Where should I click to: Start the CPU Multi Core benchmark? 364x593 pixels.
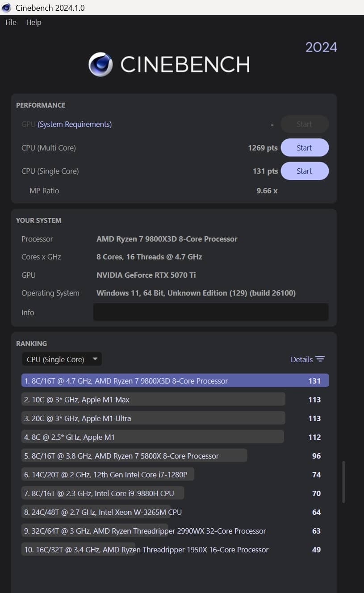pos(304,148)
